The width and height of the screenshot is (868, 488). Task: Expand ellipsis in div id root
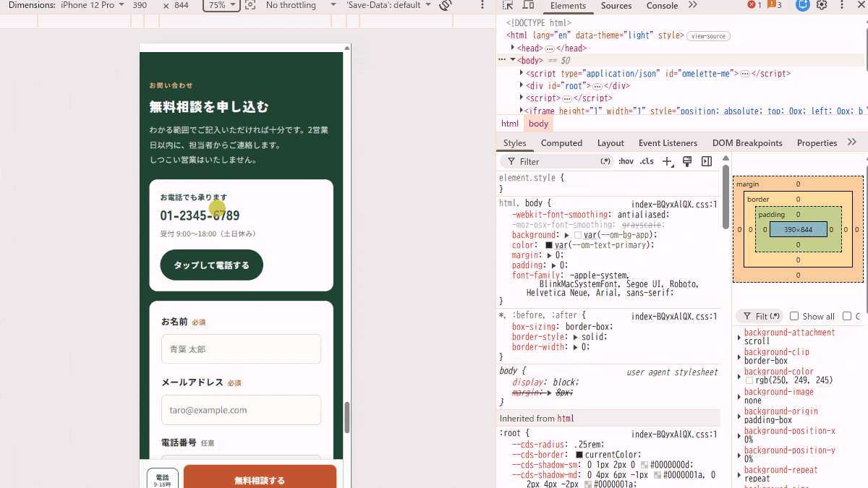[597, 86]
